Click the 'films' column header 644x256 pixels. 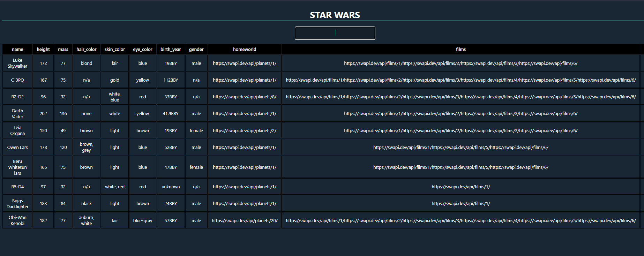click(x=461, y=49)
